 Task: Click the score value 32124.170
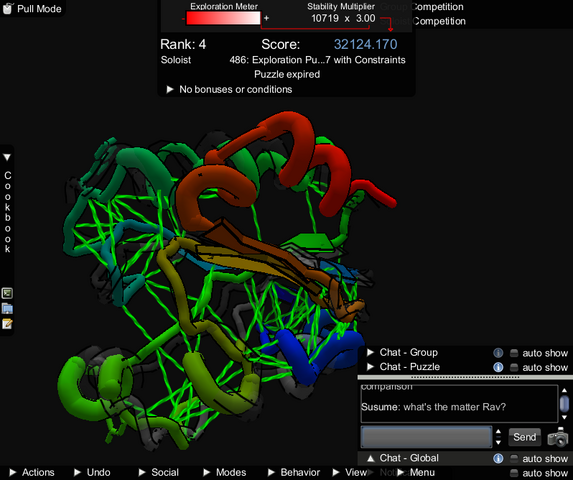pos(365,44)
